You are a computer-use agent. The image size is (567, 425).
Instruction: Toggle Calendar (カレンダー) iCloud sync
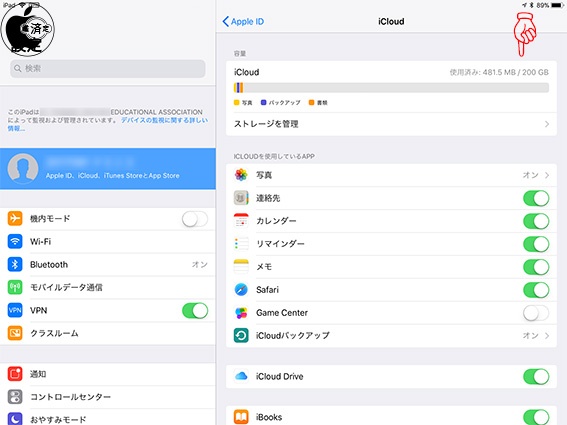pyautogui.click(x=536, y=221)
